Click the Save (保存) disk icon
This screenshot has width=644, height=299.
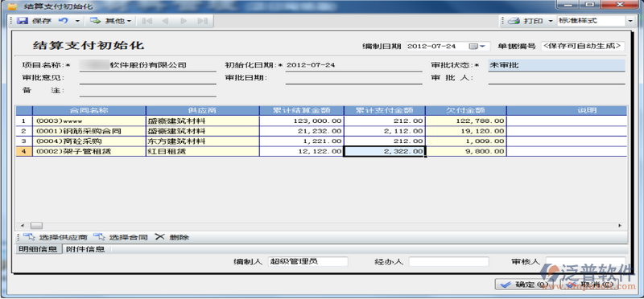tap(23, 21)
